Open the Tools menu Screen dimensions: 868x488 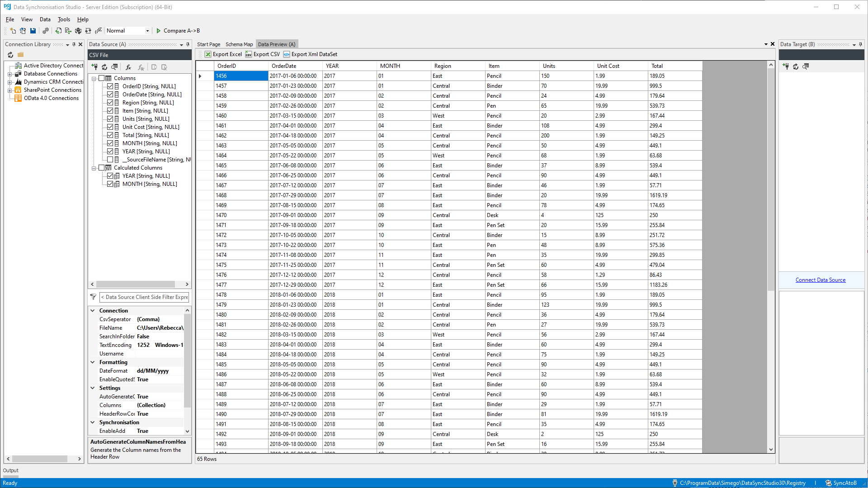pyautogui.click(x=64, y=19)
